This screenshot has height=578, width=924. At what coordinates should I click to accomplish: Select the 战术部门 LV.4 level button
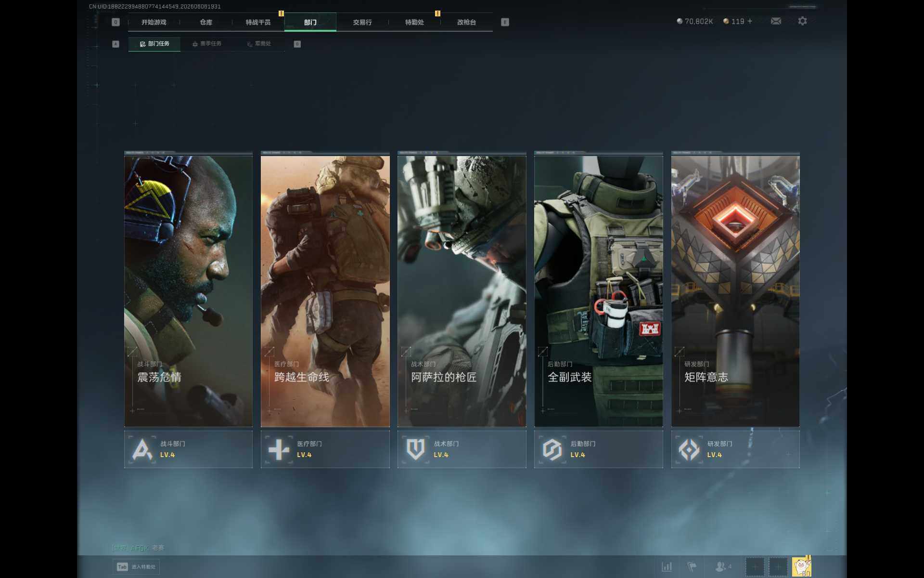(x=462, y=449)
